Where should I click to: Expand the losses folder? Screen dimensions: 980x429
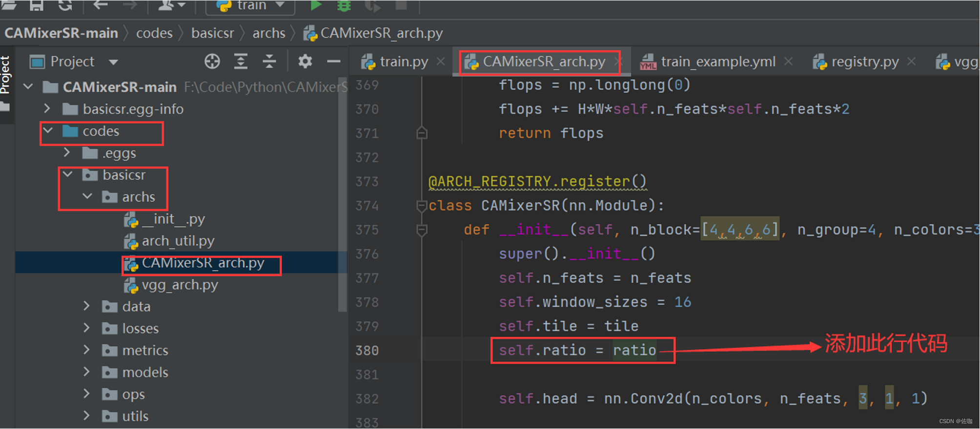click(86, 328)
